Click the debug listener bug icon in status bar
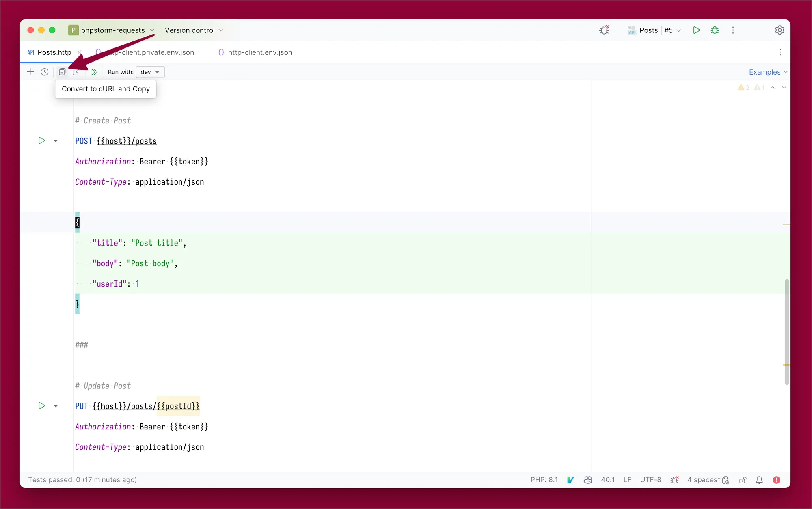 675,480
